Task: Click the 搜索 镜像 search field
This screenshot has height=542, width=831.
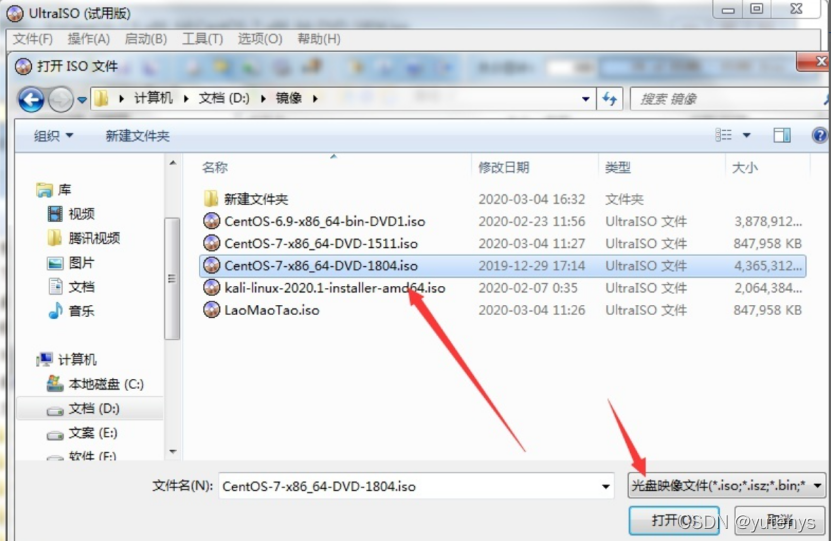Action: [x=729, y=99]
